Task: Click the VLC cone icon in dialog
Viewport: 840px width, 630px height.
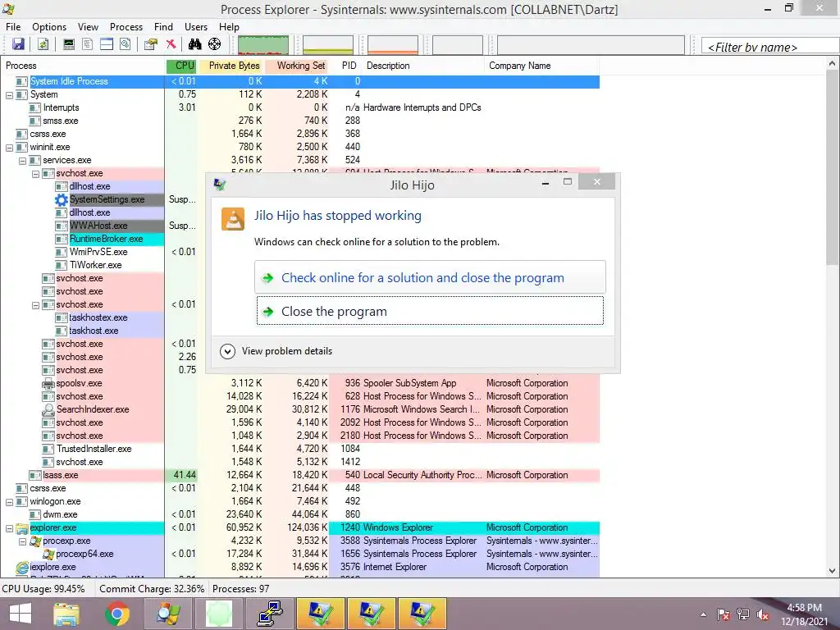Action: coord(233,219)
